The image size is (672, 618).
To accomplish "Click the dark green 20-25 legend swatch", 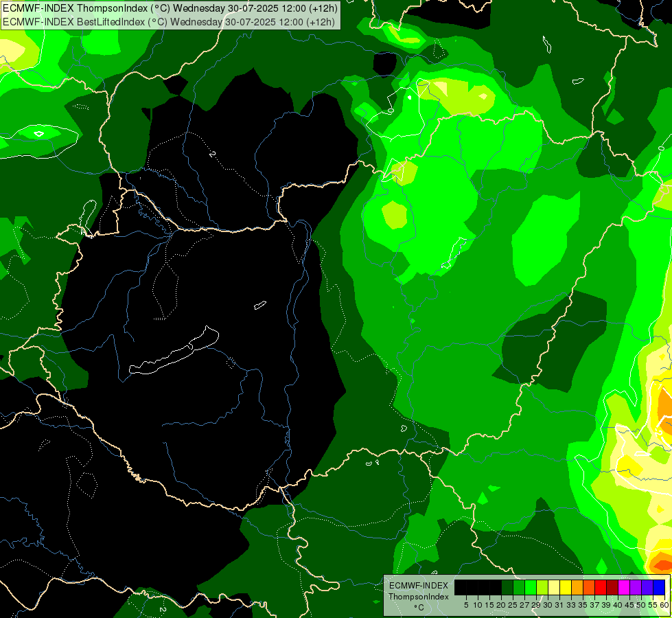I will [507, 587].
